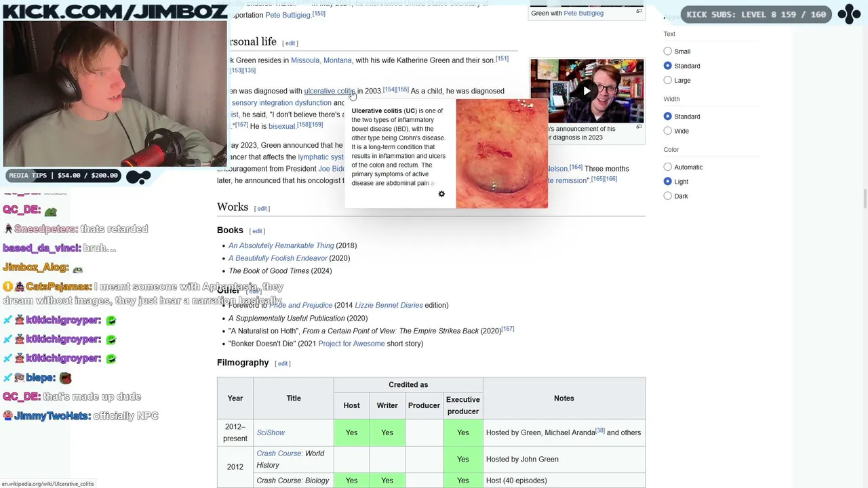Viewport: 868px width, 488px height.
Task: Open citation reference 38 in Notes
Action: coord(600,430)
